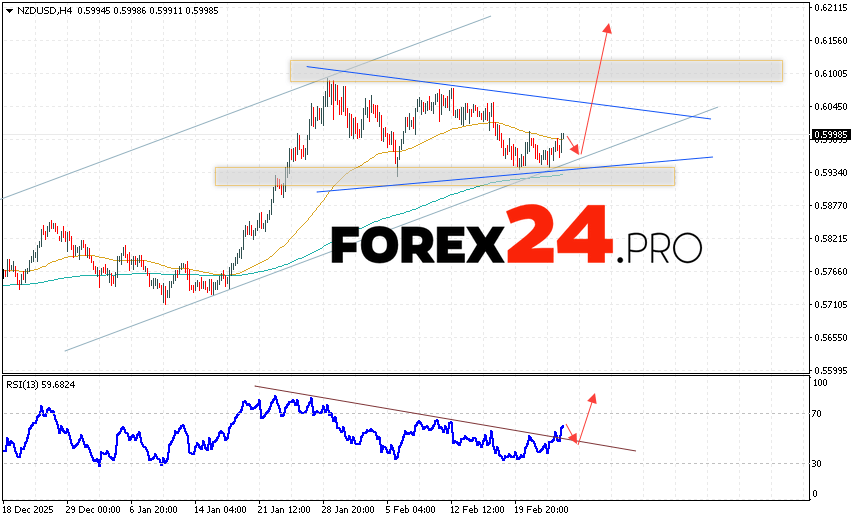Select the 0.59340 price scale label
Screen dimensions: 855x521
click(831, 172)
